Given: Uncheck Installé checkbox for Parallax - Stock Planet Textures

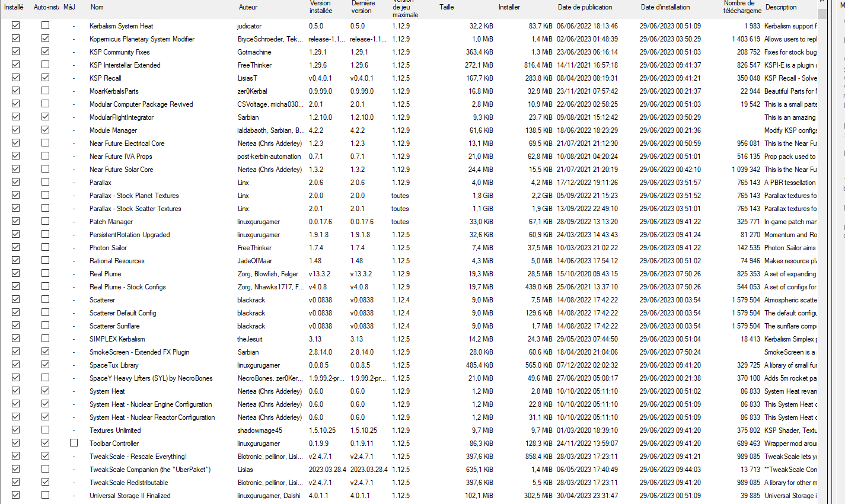Looking at the screenshot, I should pos(15,195).
